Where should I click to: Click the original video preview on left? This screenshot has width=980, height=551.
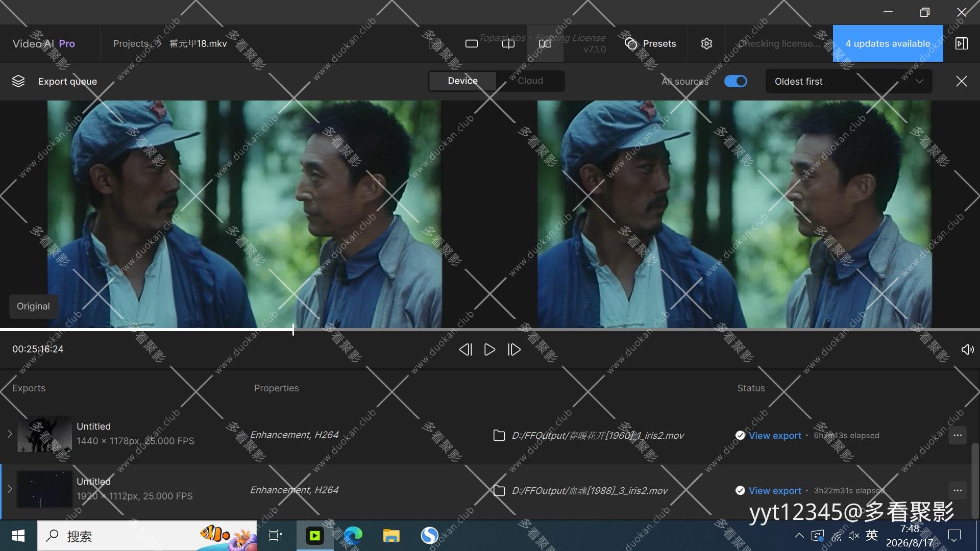tap(244, 214)
